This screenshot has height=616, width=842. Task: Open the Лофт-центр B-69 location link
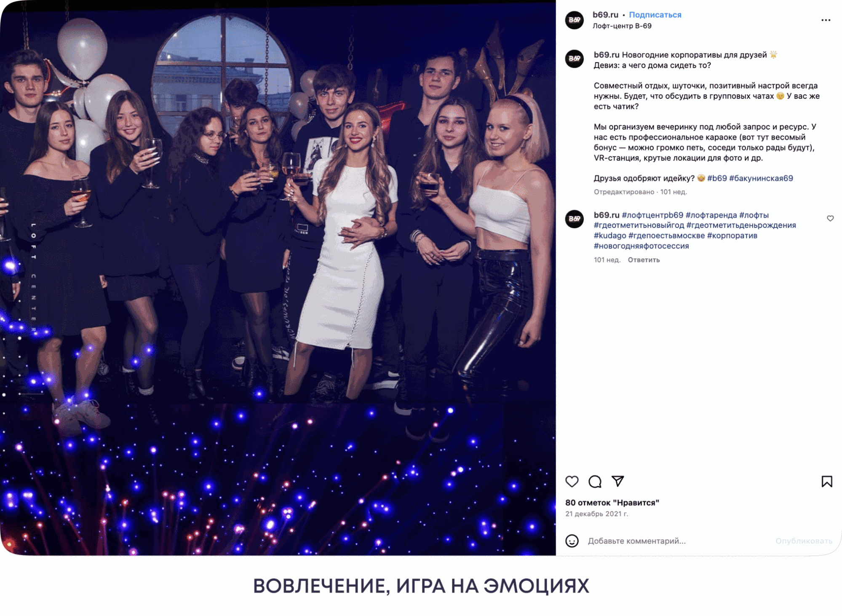(622, 26)
